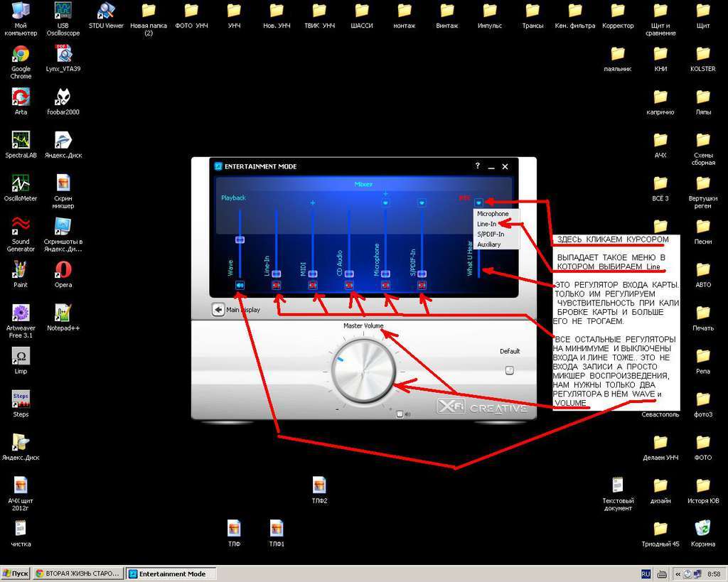Open the KOLSTER folder
The width and height of the screenshot is (728, 582).
(702, 58)
